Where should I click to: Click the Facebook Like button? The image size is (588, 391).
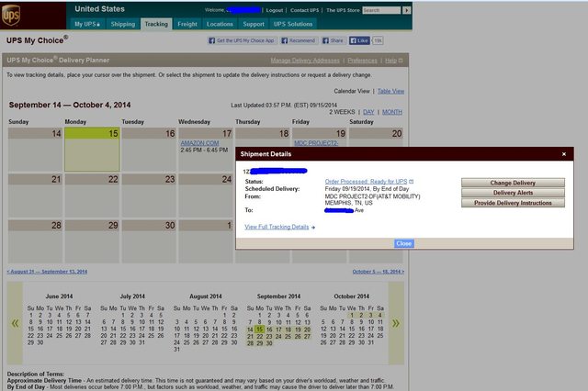coord(359,40)
